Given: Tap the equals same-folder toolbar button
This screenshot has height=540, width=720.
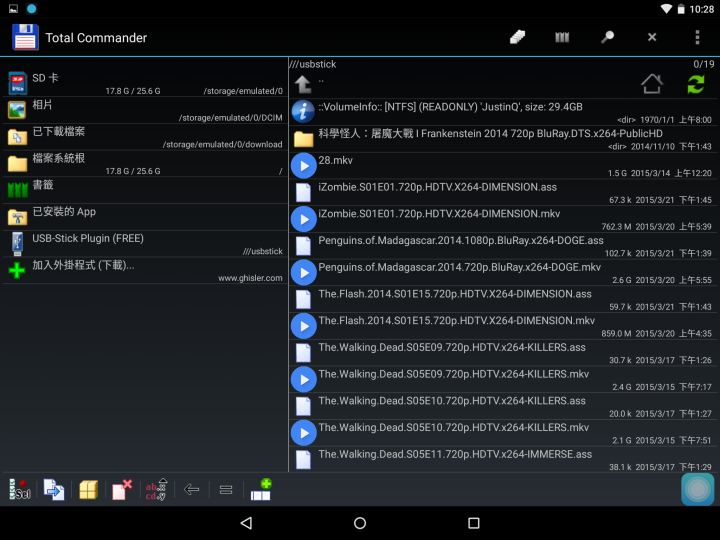Looking at the screenshot, I should point(225,490).
